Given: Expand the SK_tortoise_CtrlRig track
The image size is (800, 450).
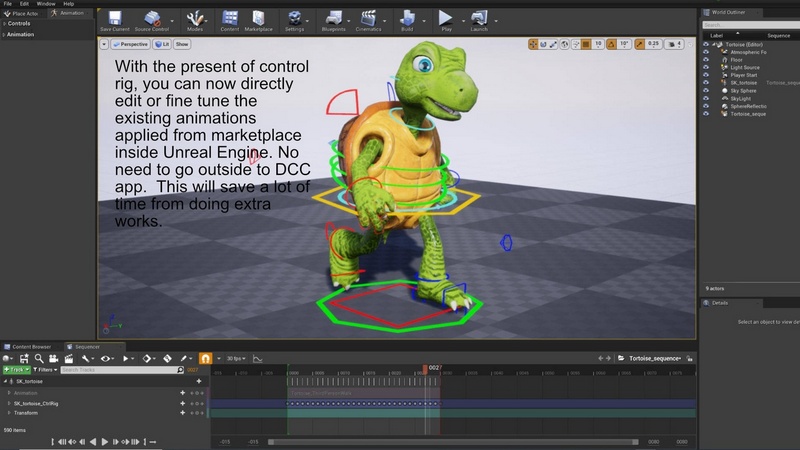Looking at the screenshot, I should click(9, 403).
